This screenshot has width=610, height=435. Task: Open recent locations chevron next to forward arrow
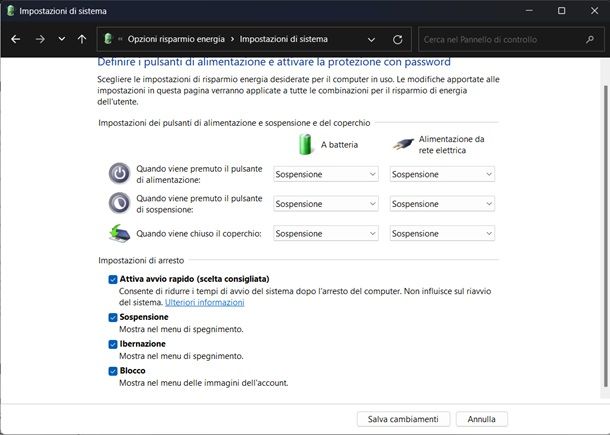pyautogui.click(x=61, y=39)
